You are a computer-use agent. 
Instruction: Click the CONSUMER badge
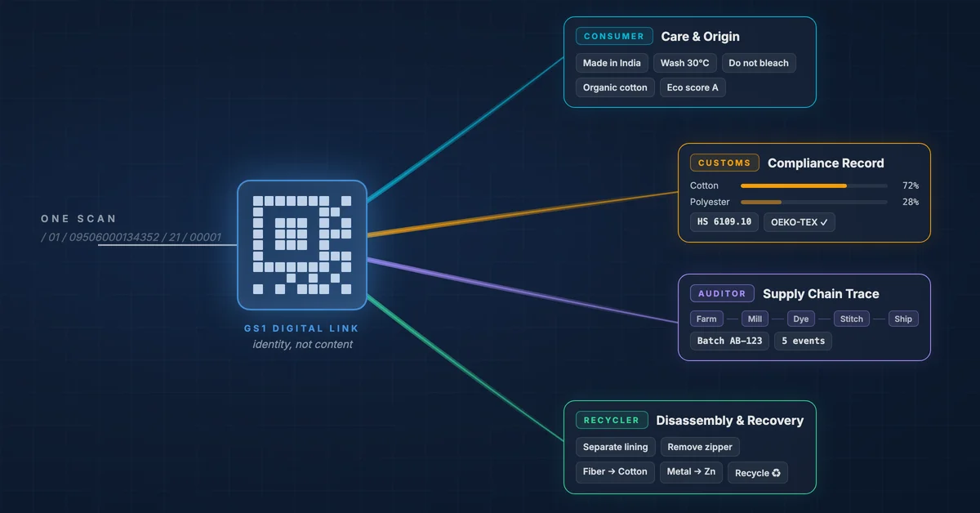coord(614,36)
